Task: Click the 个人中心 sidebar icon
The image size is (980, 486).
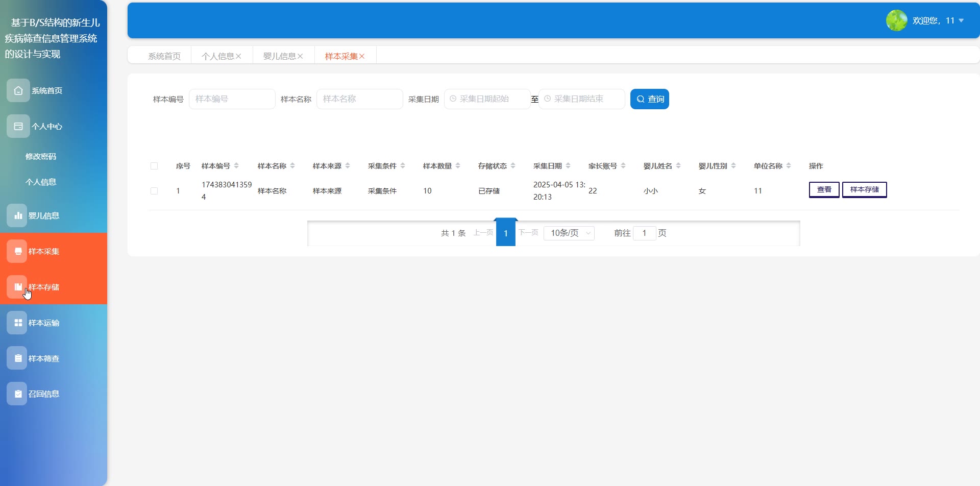Action: pyautogui.click(x=18, y=126)
